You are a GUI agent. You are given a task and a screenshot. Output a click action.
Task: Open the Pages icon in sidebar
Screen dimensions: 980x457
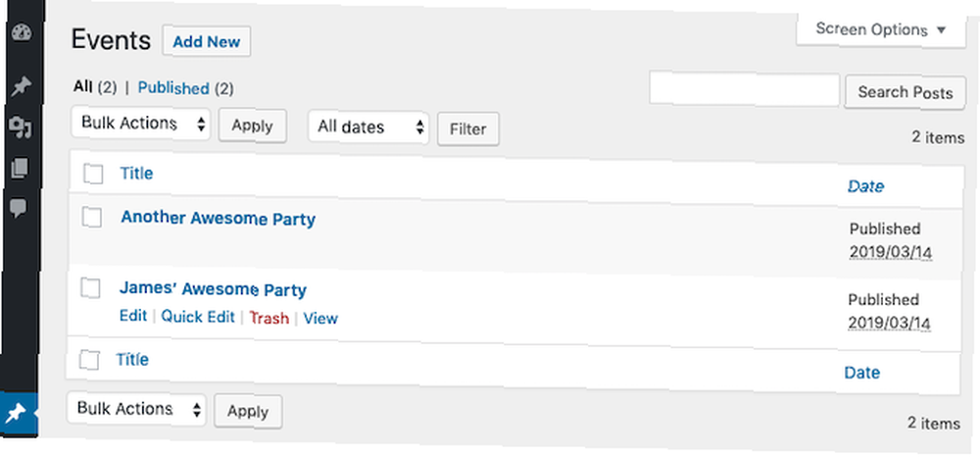20,168
